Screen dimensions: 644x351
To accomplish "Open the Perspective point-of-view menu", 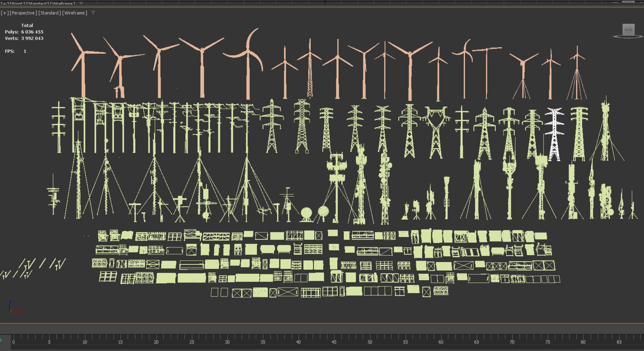I will click(23, 13).
